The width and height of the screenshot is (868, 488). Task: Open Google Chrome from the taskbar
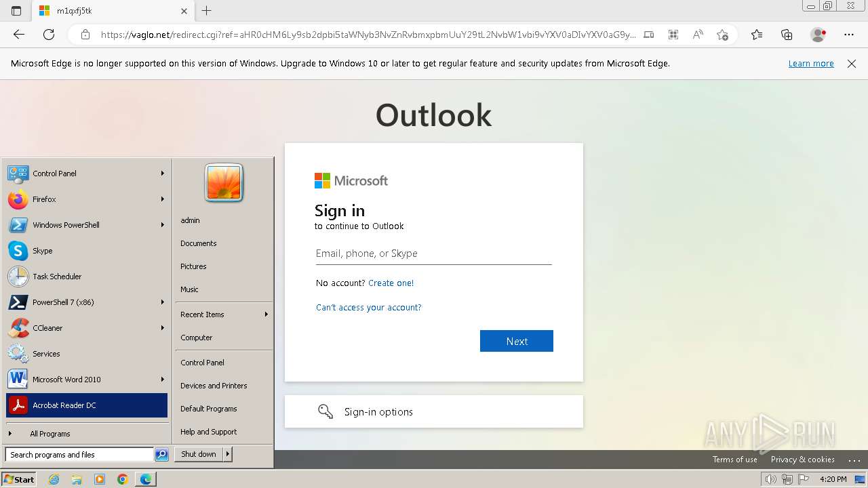(122, 479)
